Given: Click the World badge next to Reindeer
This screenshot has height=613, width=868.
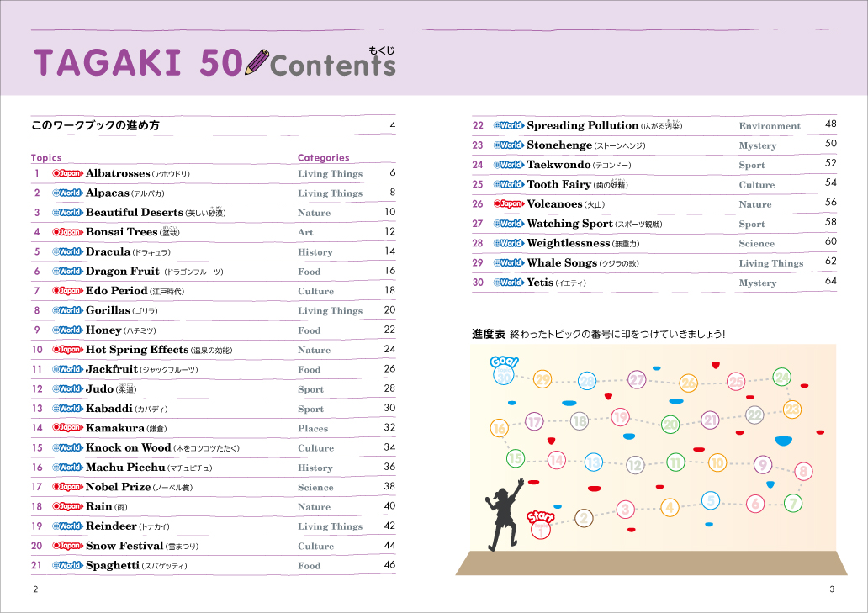Looking at the screenshot, I should click(x=67, y=526).
